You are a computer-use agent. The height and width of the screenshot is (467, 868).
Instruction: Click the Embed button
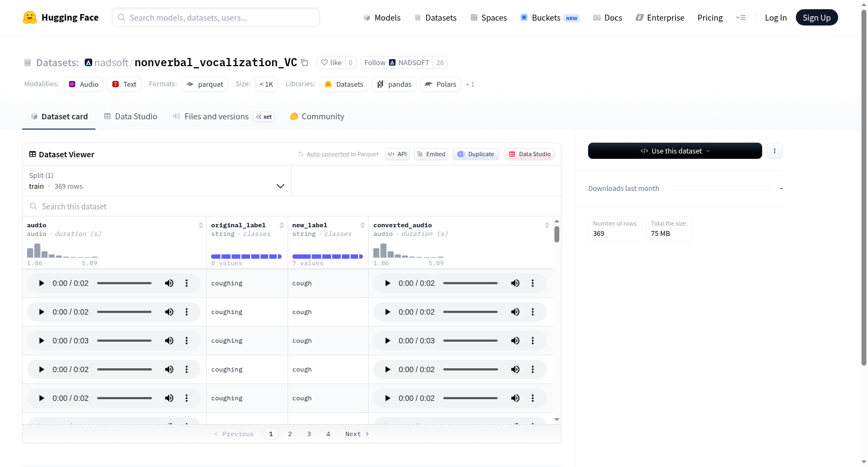431,154
